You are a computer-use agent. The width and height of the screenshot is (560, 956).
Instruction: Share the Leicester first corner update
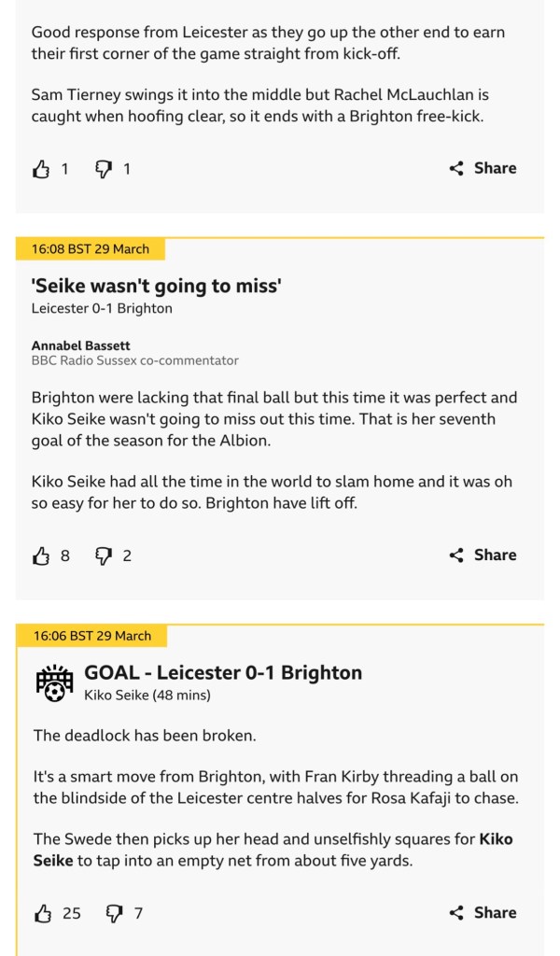pyautogui.click(x=483, y=168)
